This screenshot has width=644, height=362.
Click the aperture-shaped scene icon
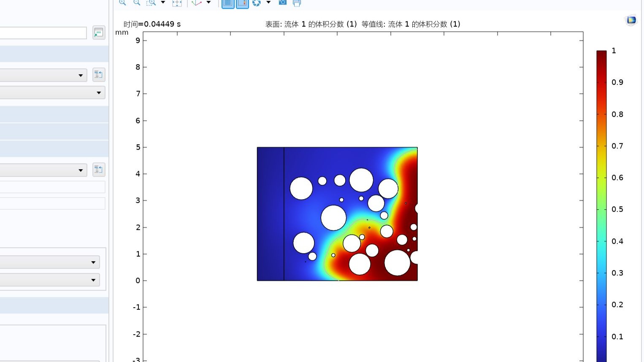(256, 3)
